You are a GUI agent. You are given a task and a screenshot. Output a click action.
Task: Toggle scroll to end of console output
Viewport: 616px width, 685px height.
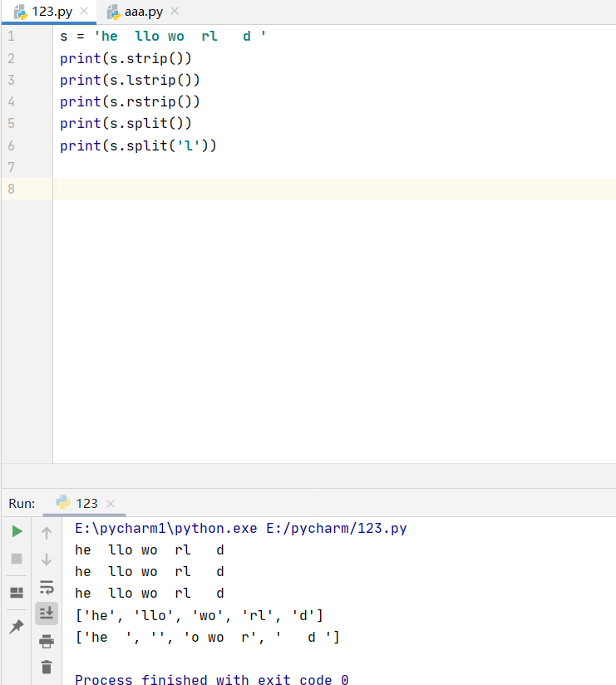[47, 614]
